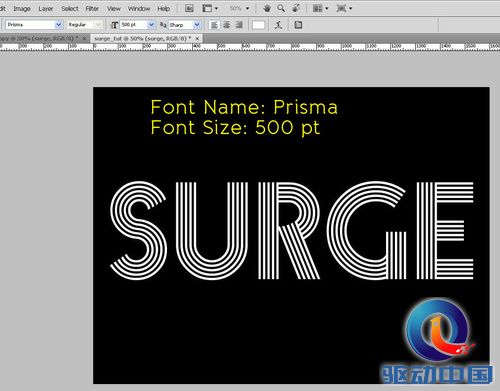Open the Arrange Documents grid icon

click(x=318, y=8)
